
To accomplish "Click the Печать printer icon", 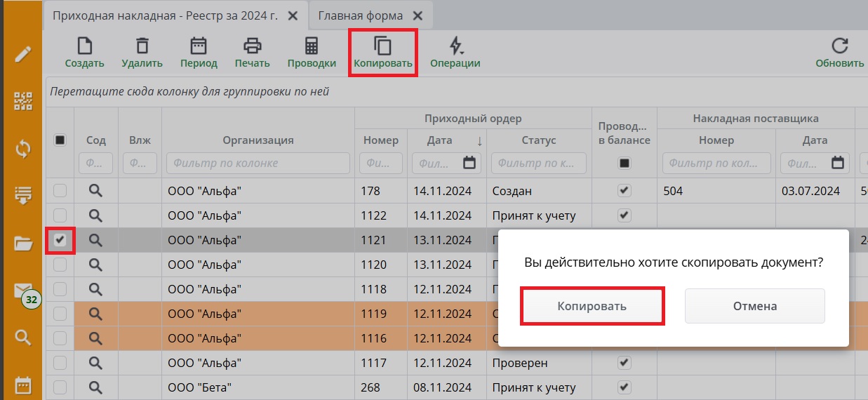I will pos(252,47).
